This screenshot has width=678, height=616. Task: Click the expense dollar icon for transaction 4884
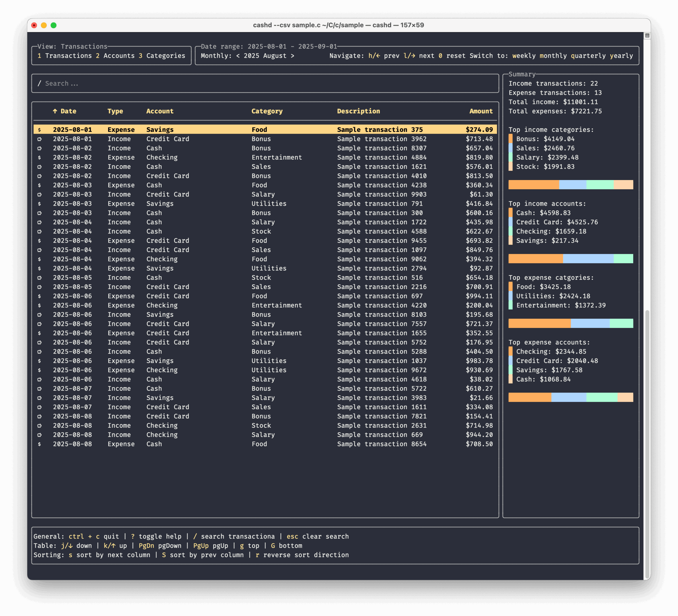(x=39, y=158)
